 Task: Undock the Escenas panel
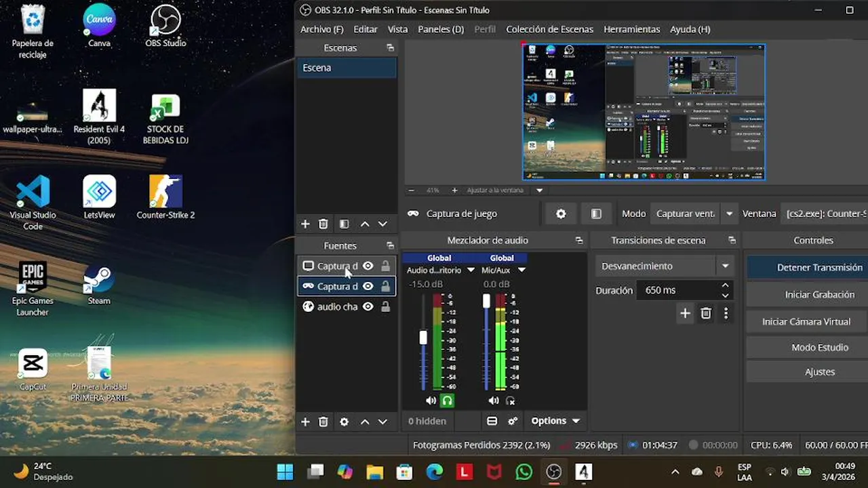pos(390,47)
